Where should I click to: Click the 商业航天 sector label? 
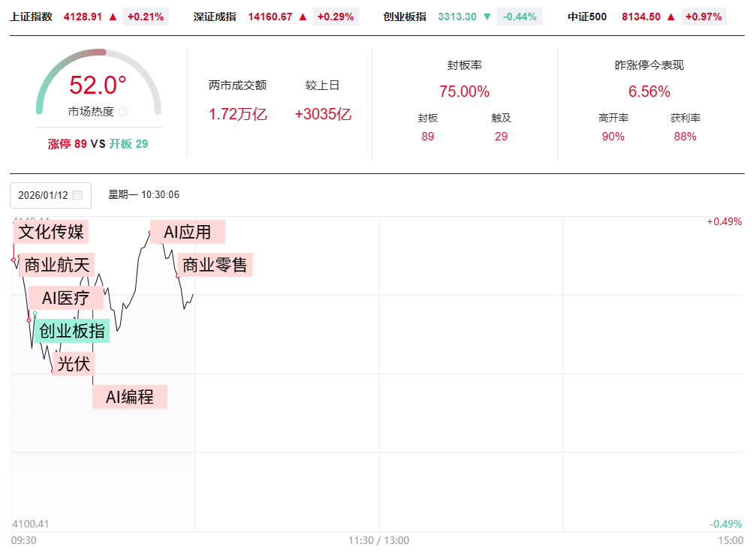tap(57, 264)
